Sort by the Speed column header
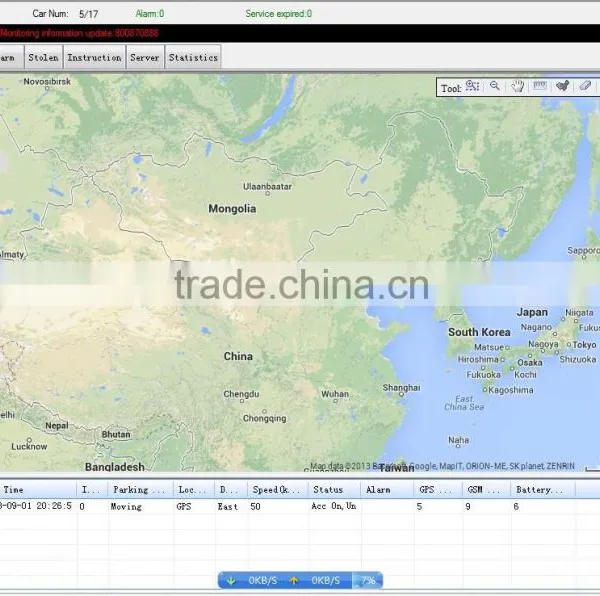600x596 pixels. coord(277,490)
